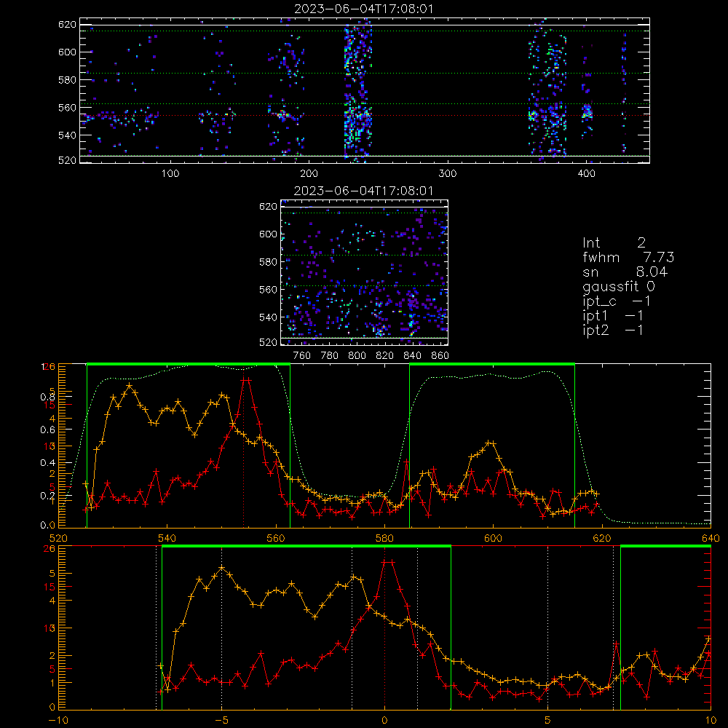
Task: Click white y-axis label 0.4 on profile plot
Action: (48, 463)
